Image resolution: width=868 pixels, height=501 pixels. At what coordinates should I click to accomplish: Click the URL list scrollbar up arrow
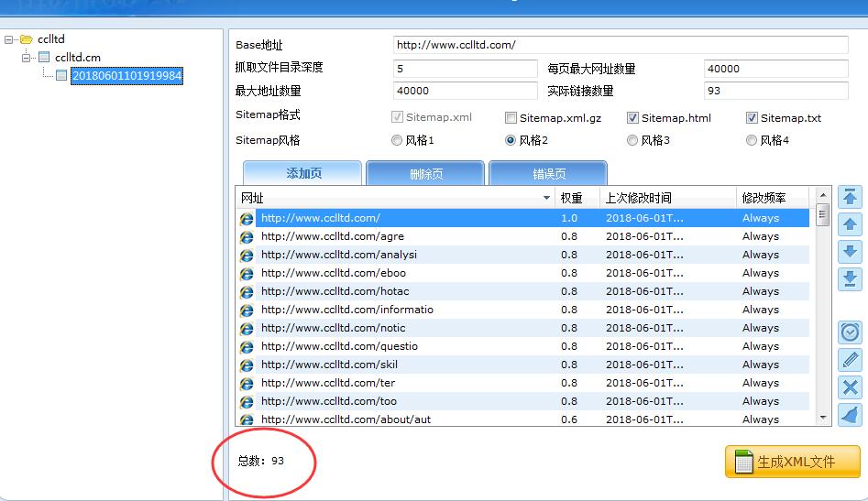click(x=822, y=195)
